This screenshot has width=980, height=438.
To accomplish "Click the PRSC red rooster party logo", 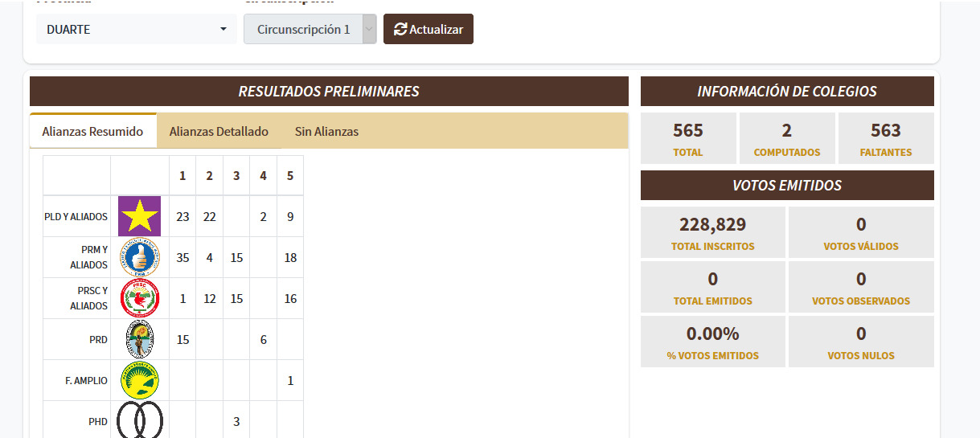I will point(139,298).
